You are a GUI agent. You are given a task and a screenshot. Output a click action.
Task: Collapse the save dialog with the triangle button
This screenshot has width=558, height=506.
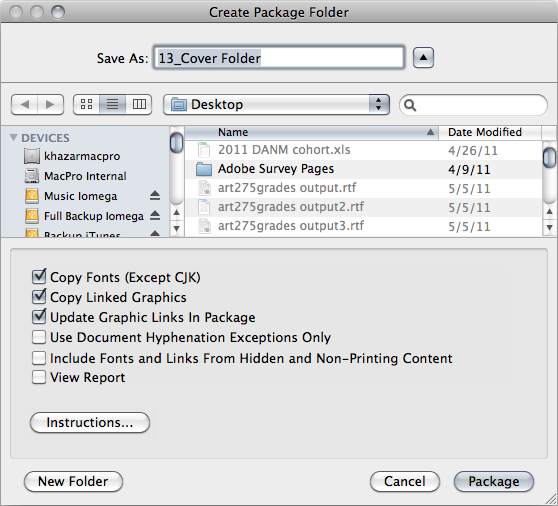pos(423,57)
